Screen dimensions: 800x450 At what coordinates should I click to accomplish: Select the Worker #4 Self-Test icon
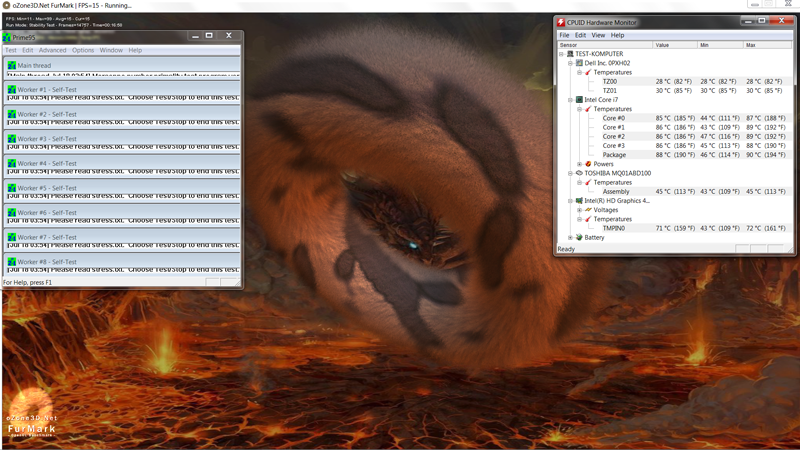pos(12,163)
